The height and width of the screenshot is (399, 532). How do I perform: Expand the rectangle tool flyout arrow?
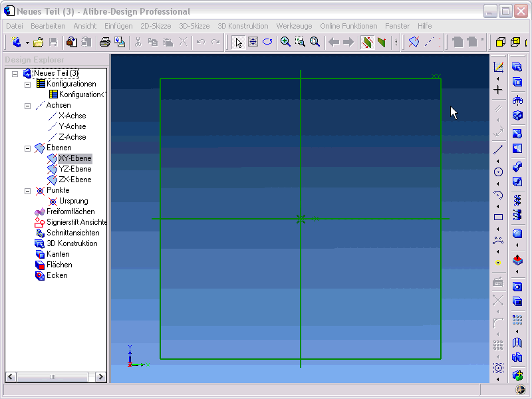(x=498, y=229)
